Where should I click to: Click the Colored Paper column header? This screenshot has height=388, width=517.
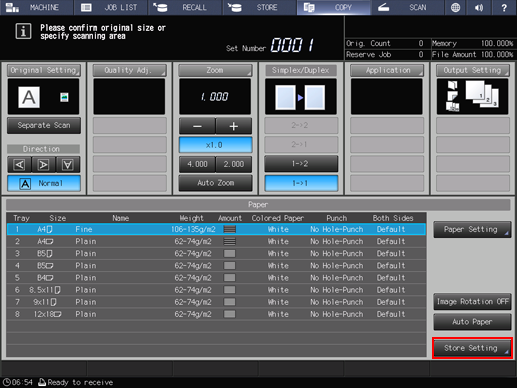(x=278, y=218)
